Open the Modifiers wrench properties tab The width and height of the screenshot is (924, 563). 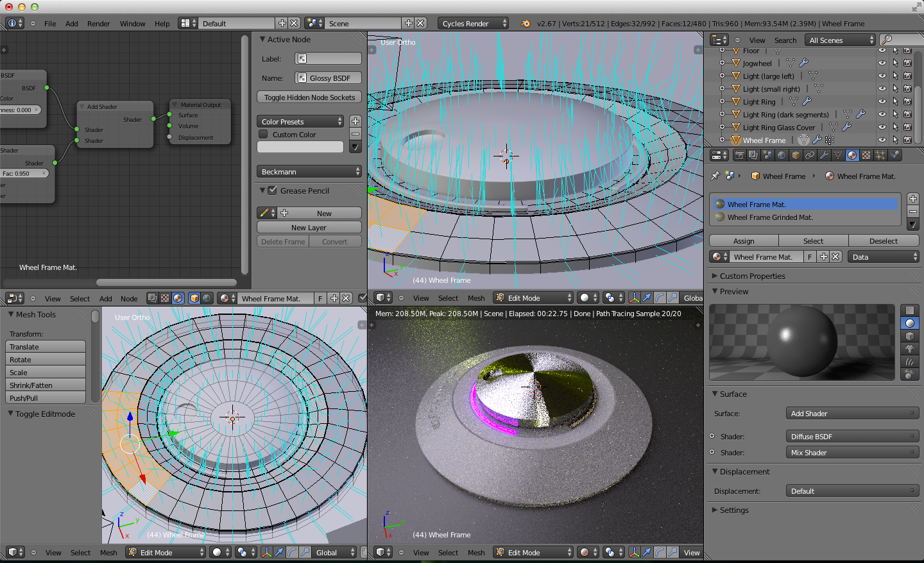[x=824, y=155]
